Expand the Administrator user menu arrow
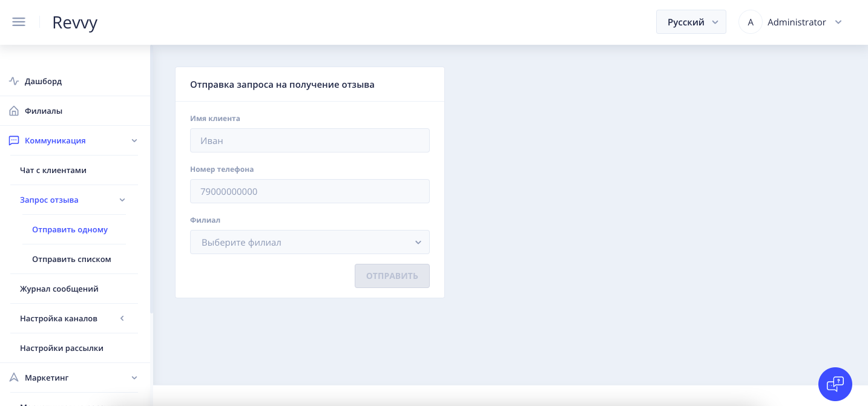Screen dimensions: 868x406 click(838, 22)
